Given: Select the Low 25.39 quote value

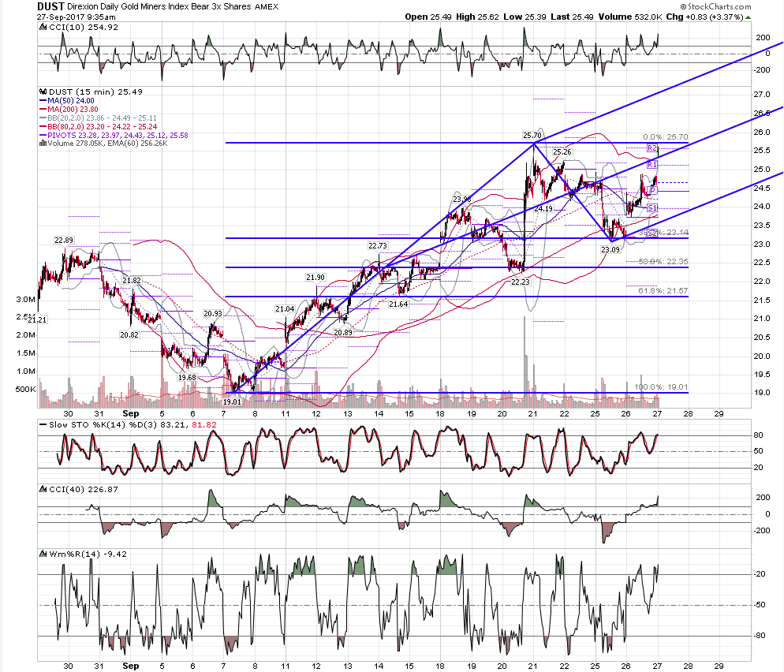Looking at the screenshot, I should (x=525, y=17).
